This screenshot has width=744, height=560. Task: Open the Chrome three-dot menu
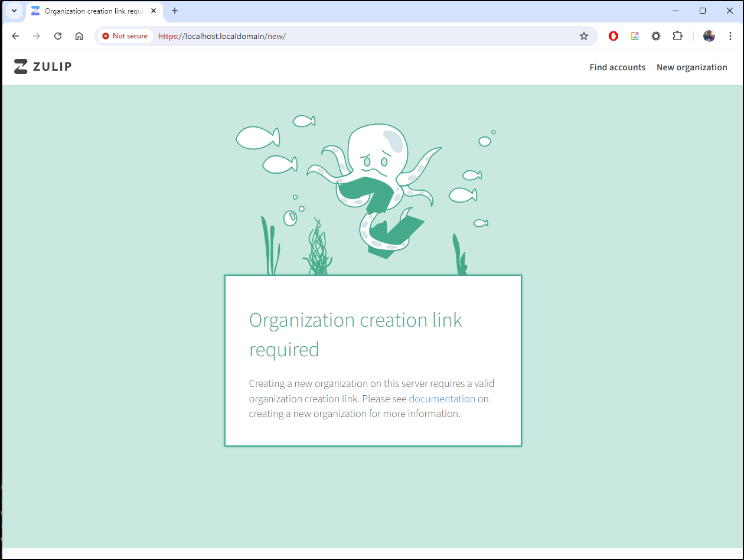pos(730,36)
